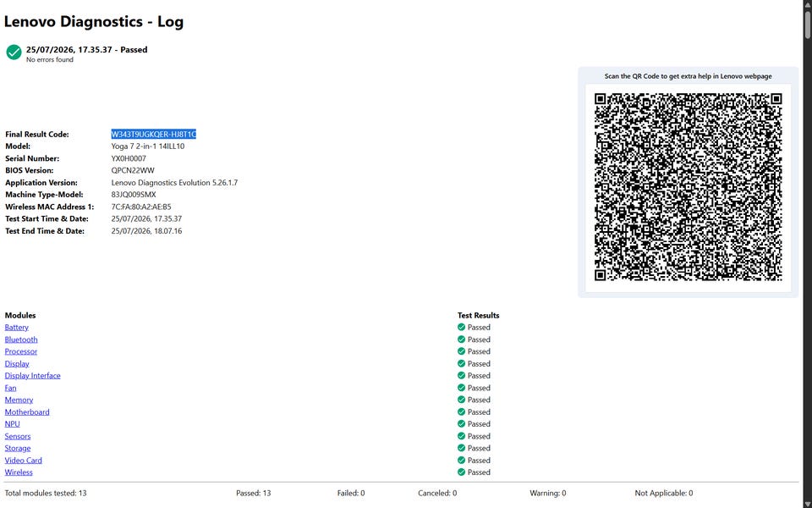
Task: Click the Modules column header
Action: [x=20, y=315]
